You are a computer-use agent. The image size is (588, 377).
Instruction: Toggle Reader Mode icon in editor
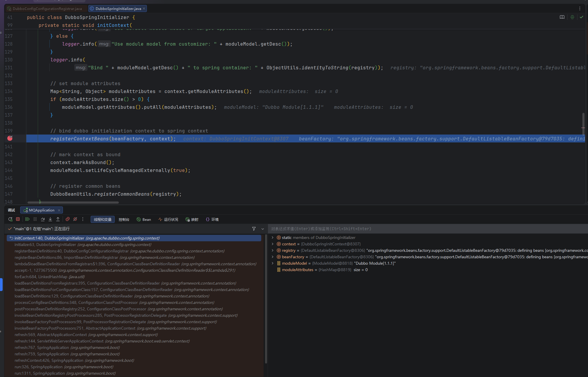[562, 17]
